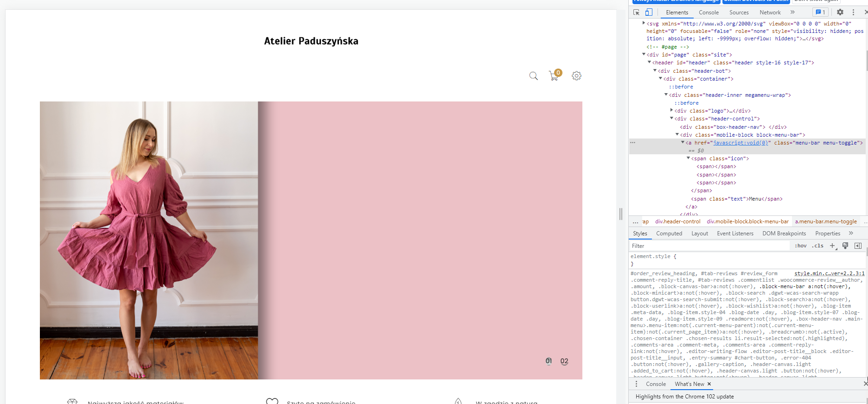This screenshot has height=404, width=868.
Task: Open the row actions ellipsis beside selected node
Action: [x=632, y=143]
